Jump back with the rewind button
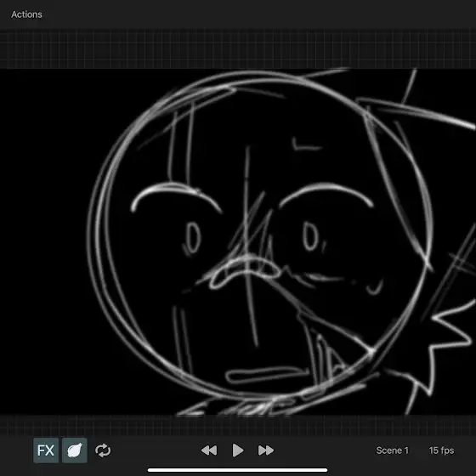The image size is (476, 476). coord(209,450)
